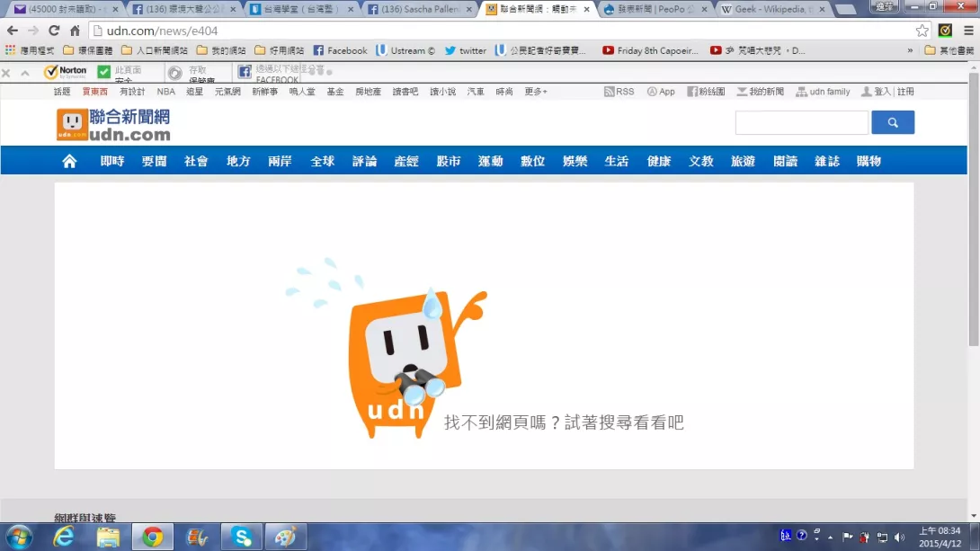
Task: Open the Norton vault access icon
Action: pyautogui.click(x=175, y=73)
